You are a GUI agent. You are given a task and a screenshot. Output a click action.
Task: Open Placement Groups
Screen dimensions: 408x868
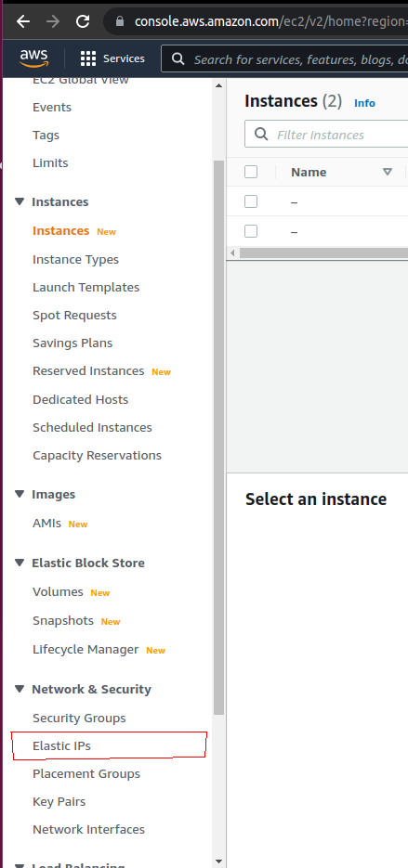coord(86,774)
